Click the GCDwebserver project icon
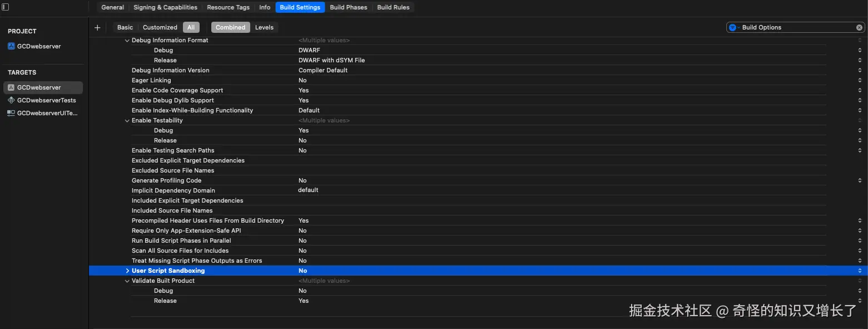The height and width of the screenshot is (329, 868). pyautogui.click(x=11, y=46)
